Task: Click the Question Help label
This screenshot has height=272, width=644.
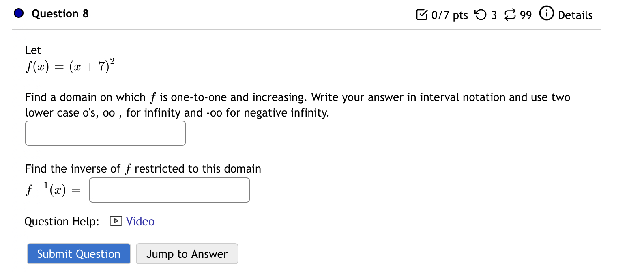Action: pos(61,221)
